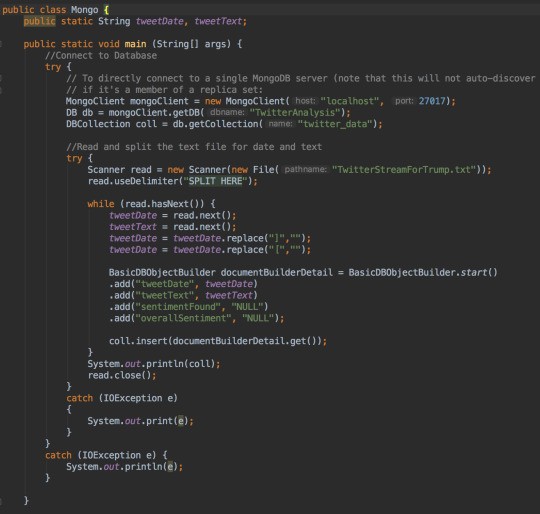
Task: Select "tweetText" in the static String field declaration
Action: (218, 21)
